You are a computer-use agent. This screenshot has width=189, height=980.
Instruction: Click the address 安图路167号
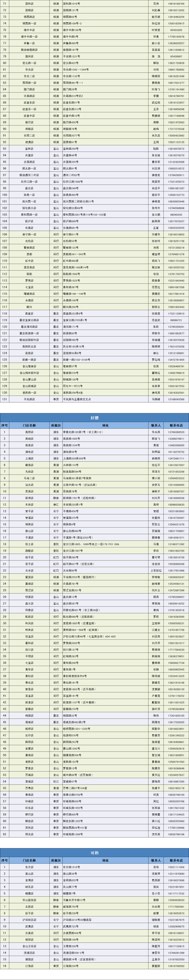pyautogui.click(x=71, y=50)
